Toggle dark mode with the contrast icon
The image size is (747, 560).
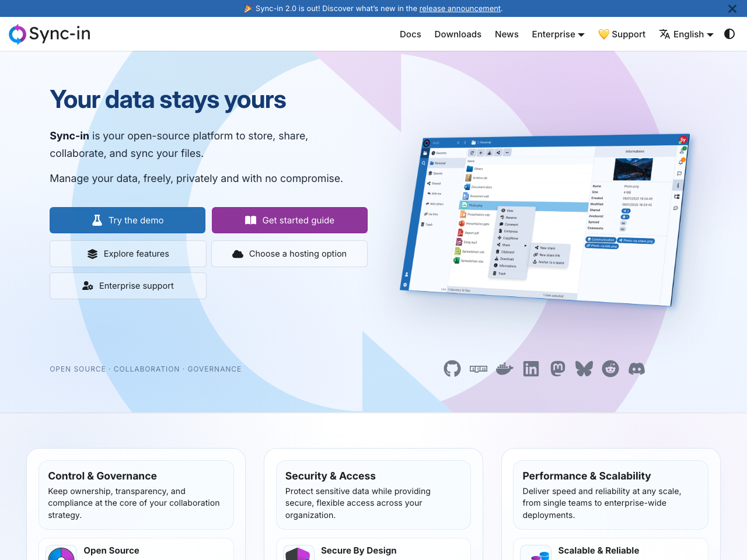729,34
